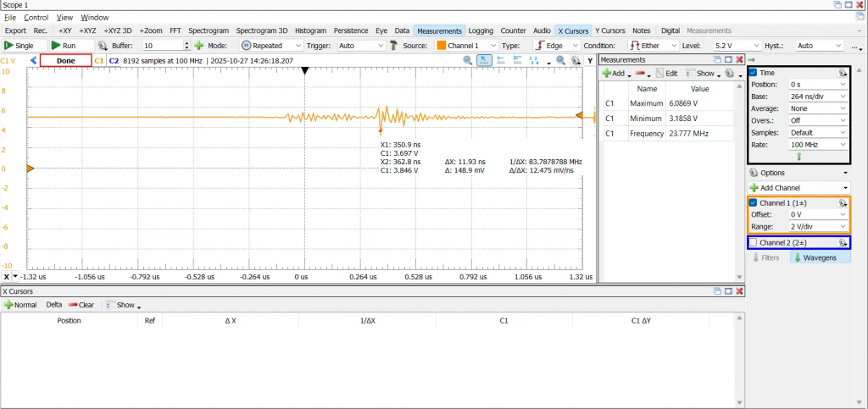Open the Base 264 ns/div dropdown
868x409 pixels.
tap(817, 97)
